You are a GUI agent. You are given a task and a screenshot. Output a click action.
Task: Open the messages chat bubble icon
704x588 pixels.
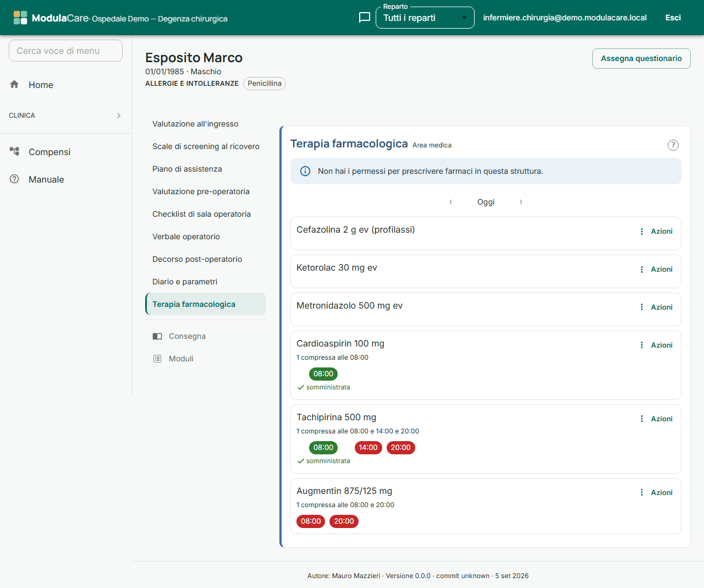pyautogui.click(x=364, y=18)
